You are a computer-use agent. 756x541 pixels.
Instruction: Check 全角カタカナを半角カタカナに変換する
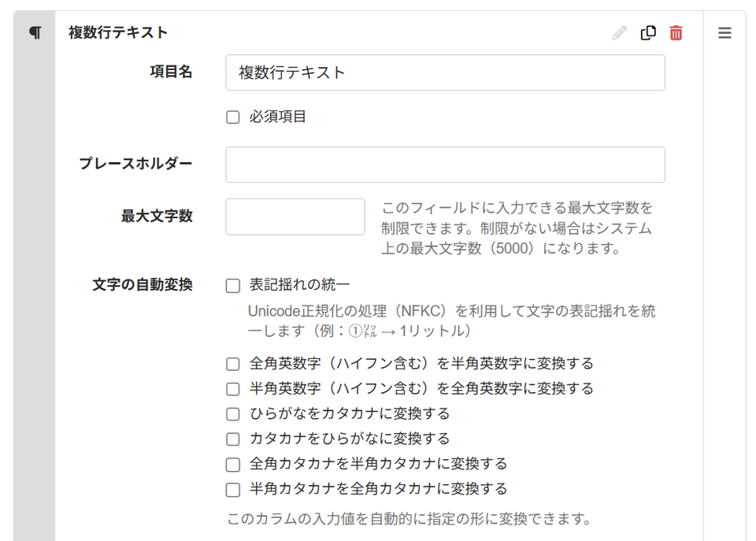coord(233,465)
